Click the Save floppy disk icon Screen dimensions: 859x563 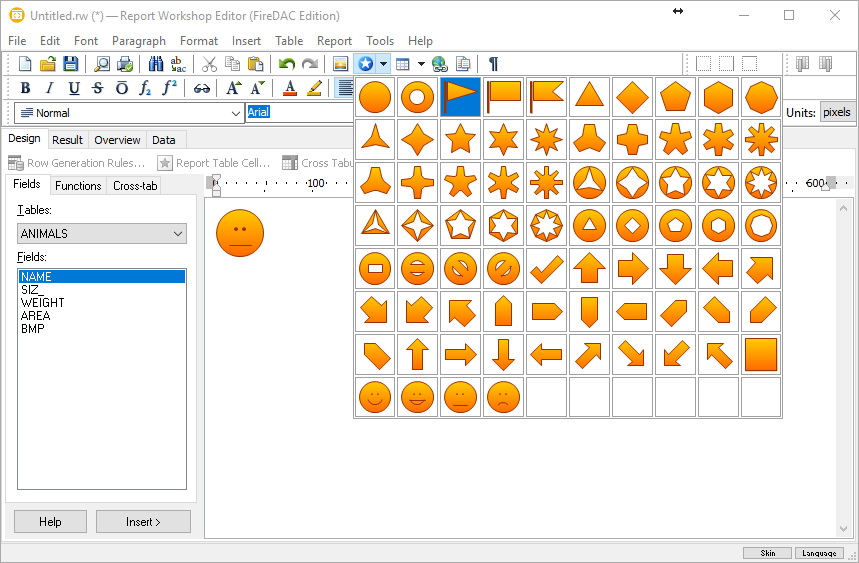point(71,64)
